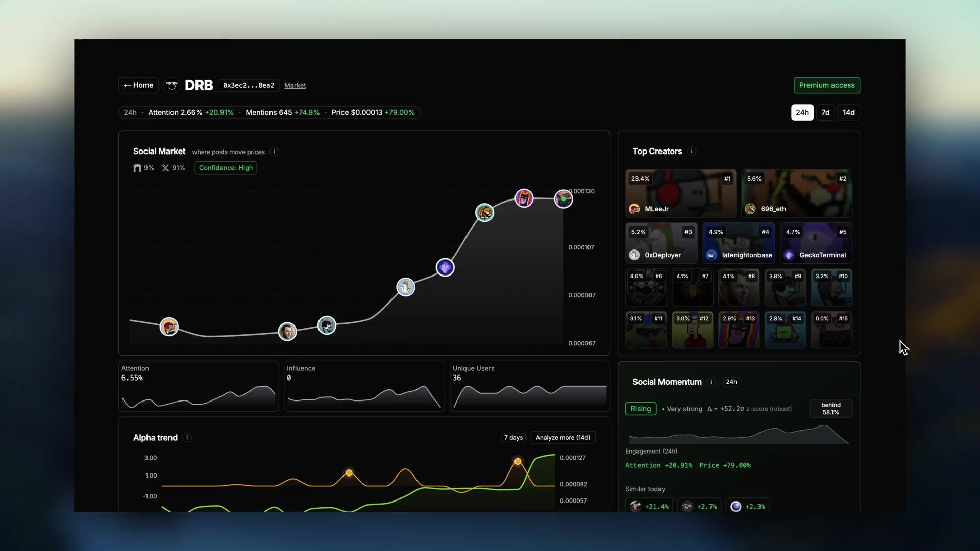Click the 0x3ec2...8ea2 contract address
This screenshot has width=980, height=551.
click(249, 85)
